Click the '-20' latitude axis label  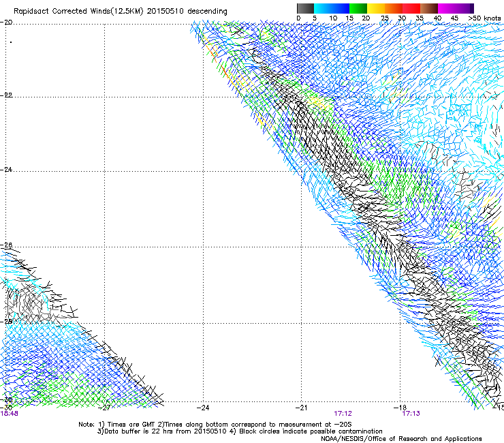click(6, 22)
